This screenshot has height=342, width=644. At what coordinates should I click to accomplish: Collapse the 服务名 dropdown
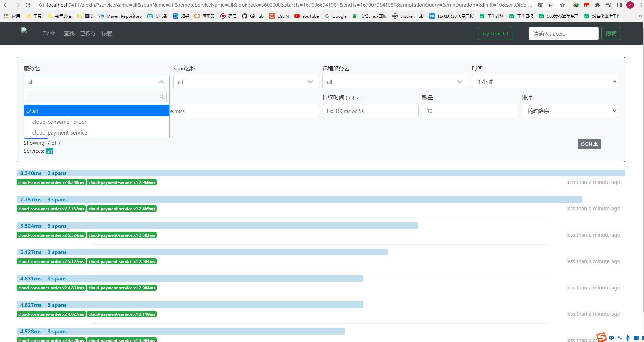point(161,82)
